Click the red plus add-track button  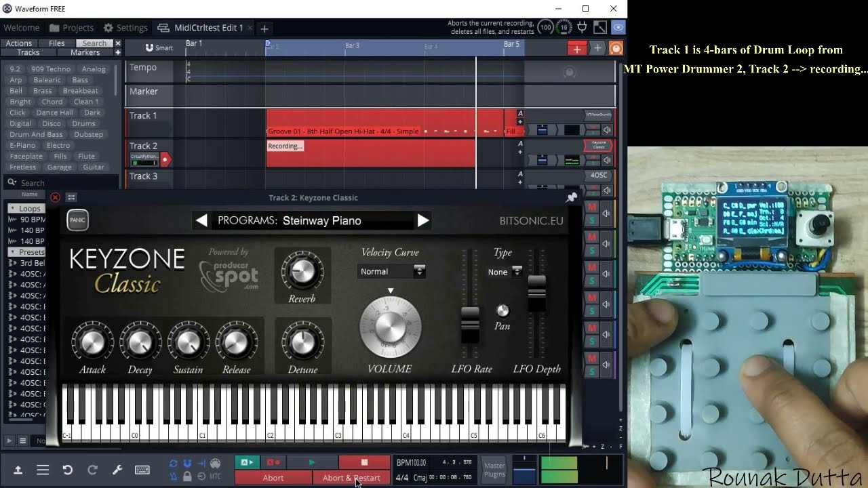click(x=577, y=49)
